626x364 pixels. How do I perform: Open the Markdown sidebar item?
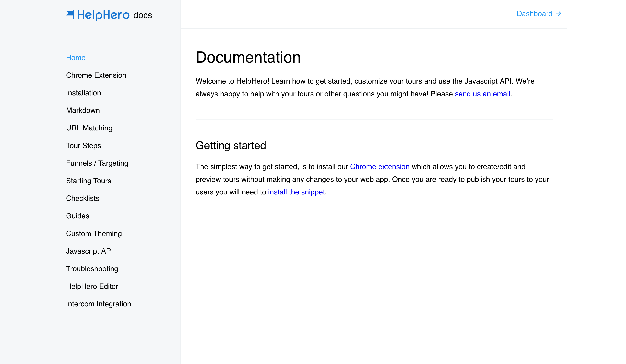click(x=83, y=110)
